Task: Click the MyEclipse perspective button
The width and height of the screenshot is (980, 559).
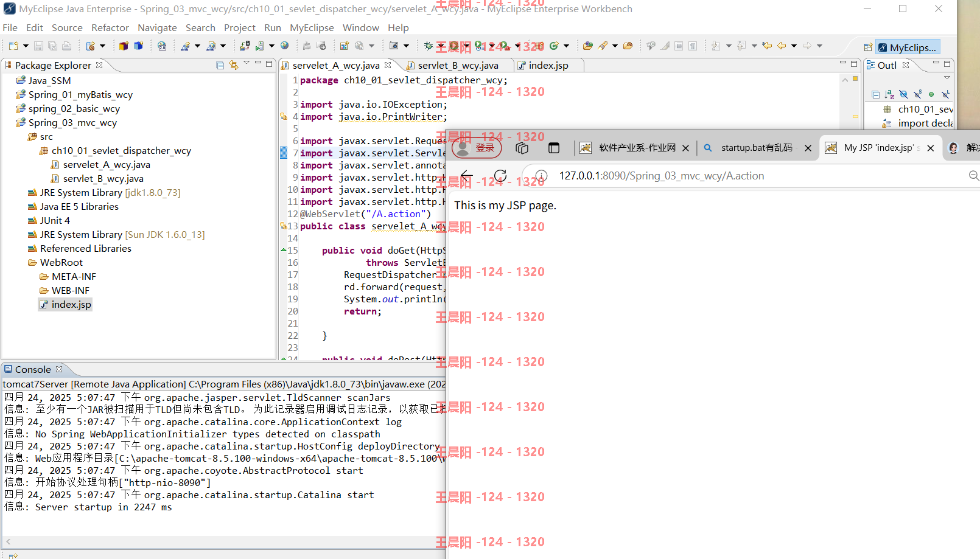Action: click(x=907, y=47)
